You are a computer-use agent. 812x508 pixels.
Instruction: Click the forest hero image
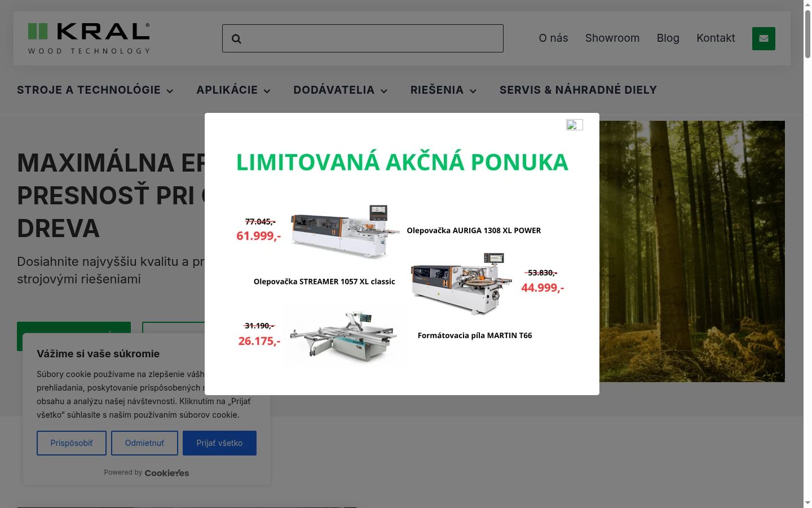pyautogui.click(x=692, y=251)
